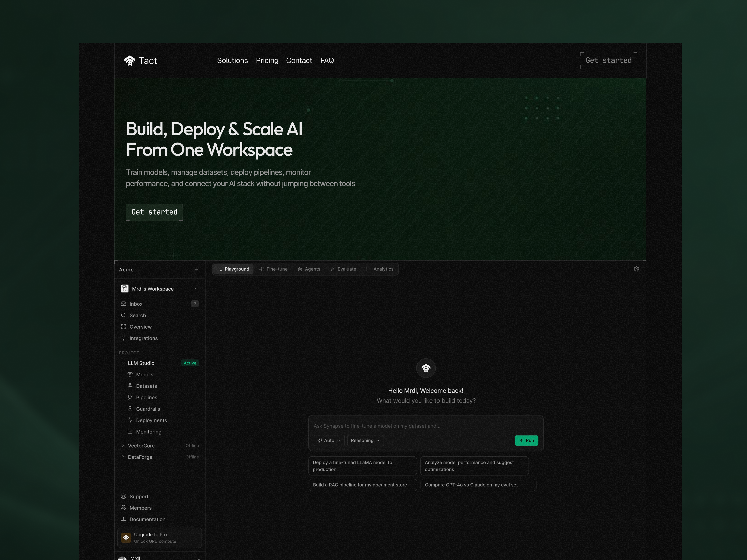Click the Mrdl's Workspace avatar
747x560 pixels.
(125, 289)
